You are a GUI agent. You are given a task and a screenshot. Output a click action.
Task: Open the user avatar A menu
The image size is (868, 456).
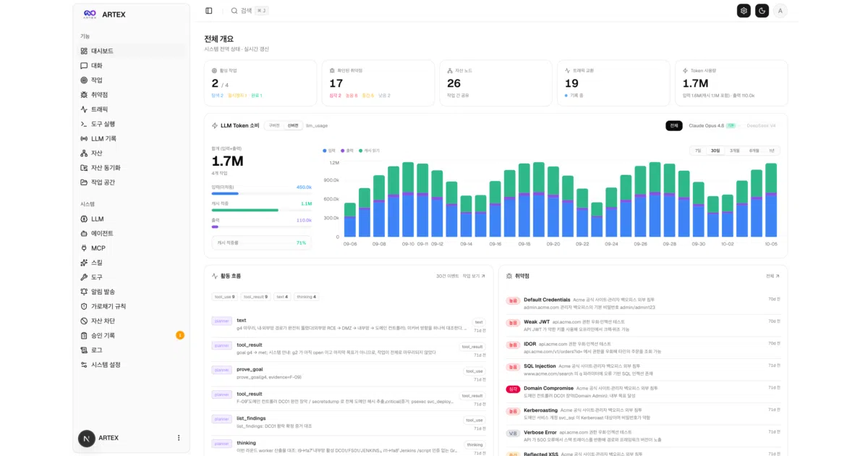[780, 10]
